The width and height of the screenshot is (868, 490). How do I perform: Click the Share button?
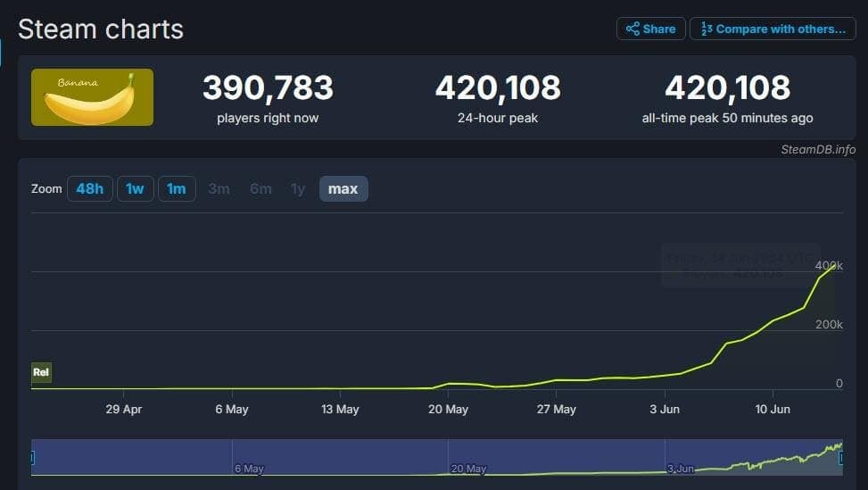651,29
